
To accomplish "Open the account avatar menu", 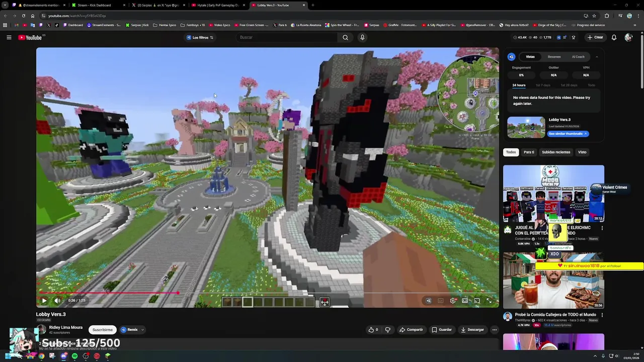I will pyautogui.click(x=628, y=37).
